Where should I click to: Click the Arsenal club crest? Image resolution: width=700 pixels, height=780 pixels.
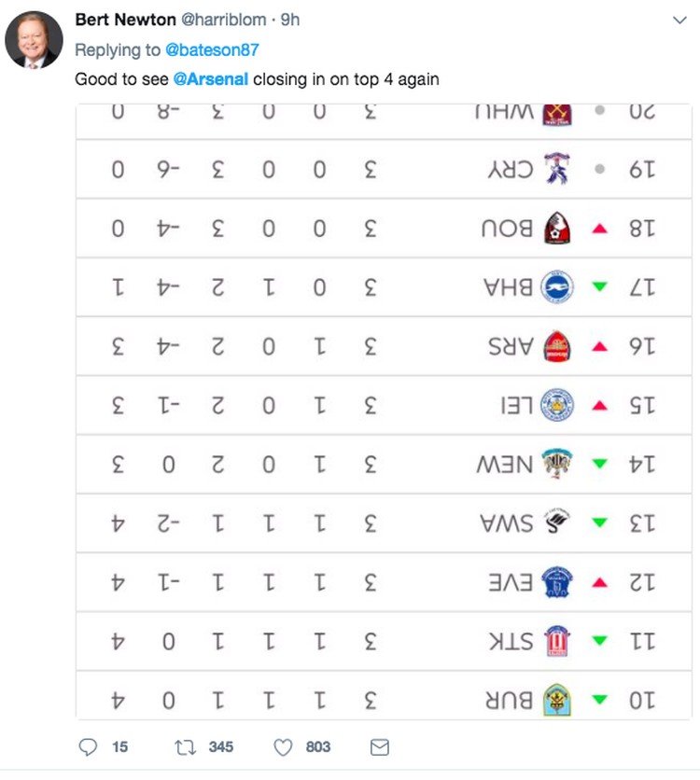click(557, 346)
